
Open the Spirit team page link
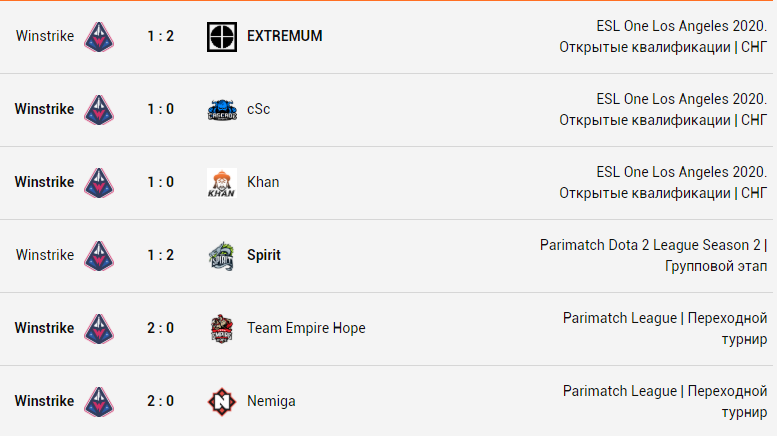(264, 255)
